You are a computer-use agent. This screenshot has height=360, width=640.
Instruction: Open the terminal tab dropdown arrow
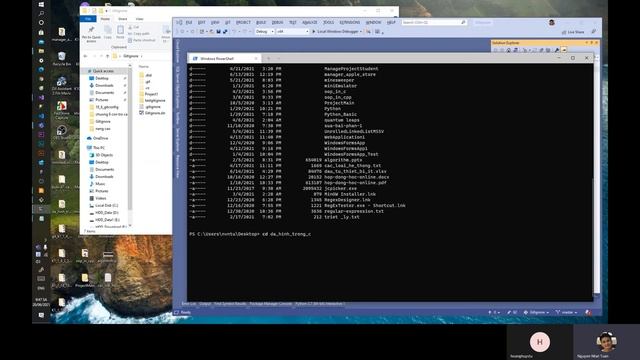[x=279, y=58]
